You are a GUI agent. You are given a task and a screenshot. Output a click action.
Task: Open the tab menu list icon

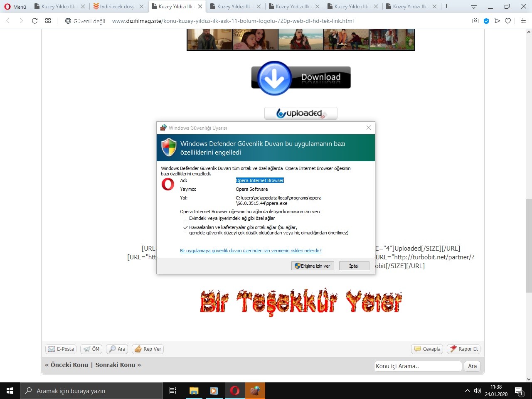pos(473,6)
